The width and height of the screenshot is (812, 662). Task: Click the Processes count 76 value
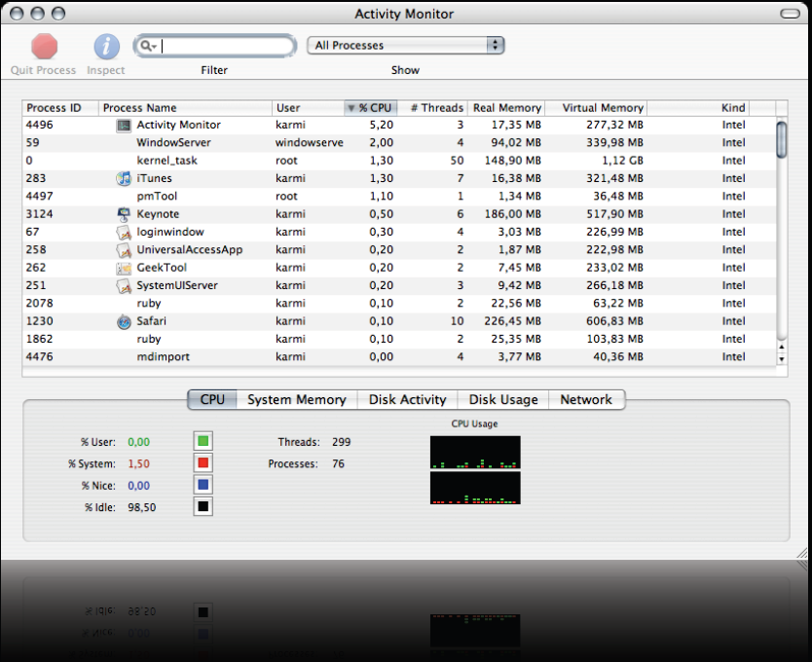[338, 463]
